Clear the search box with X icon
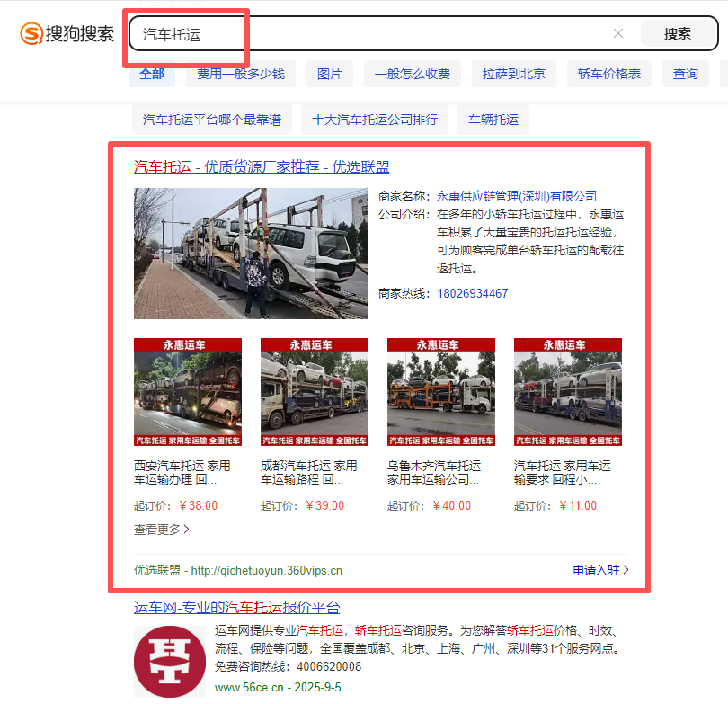728x704 pixels. coord(618,34)
